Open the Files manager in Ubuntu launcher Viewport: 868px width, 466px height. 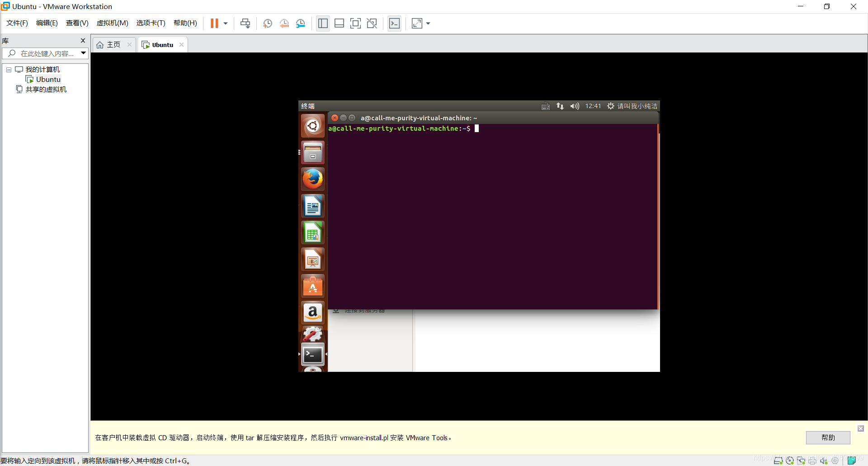point(313,152)
